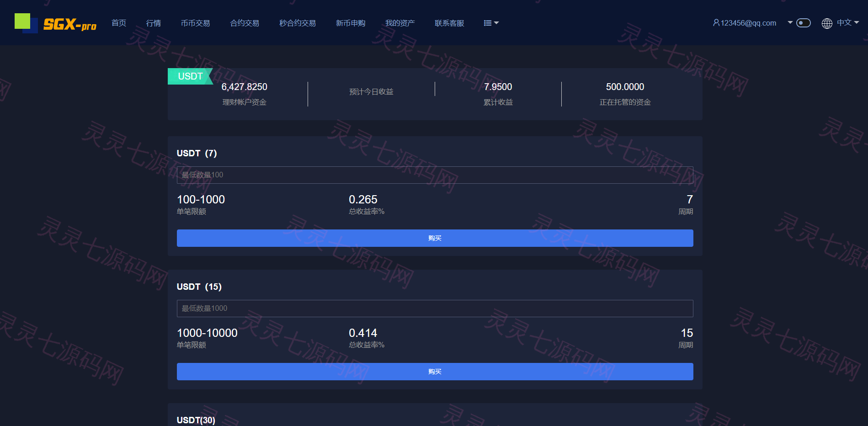Focus the 最低数量100 amount field

click(435, 175)
